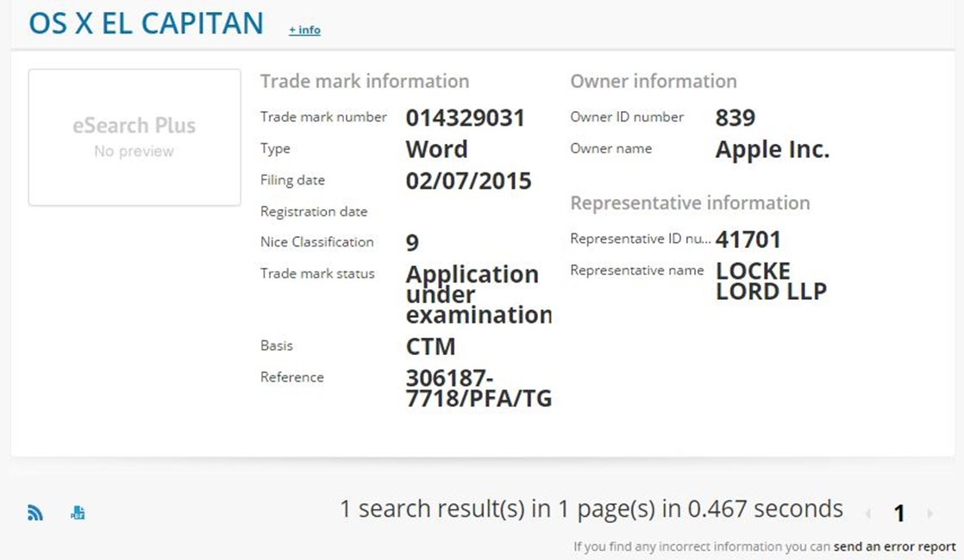The width and height of the screenshot is (964, 560).
Task: Click the Registration date label
Action: [314, 211]
